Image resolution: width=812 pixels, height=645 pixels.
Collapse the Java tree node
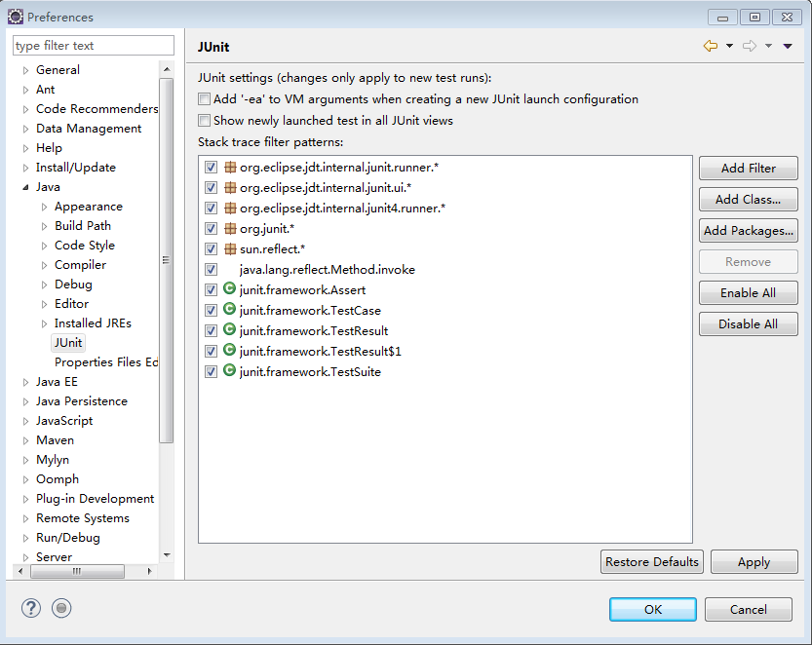click(25, 187)
